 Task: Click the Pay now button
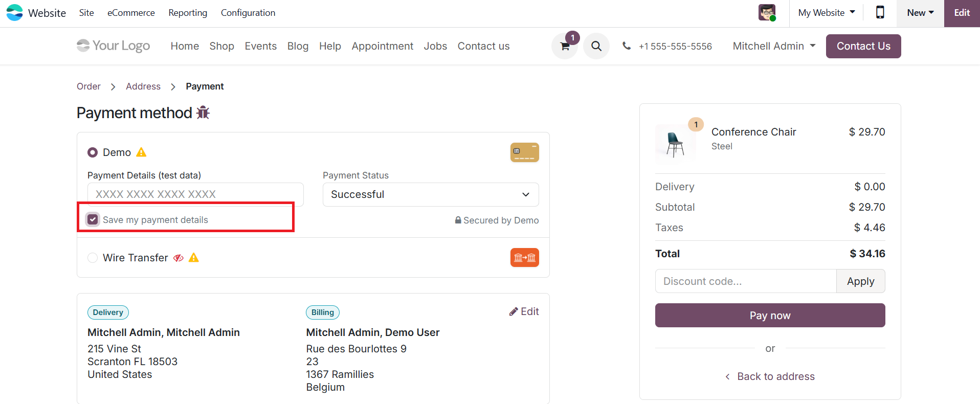[x=770, y=316]
